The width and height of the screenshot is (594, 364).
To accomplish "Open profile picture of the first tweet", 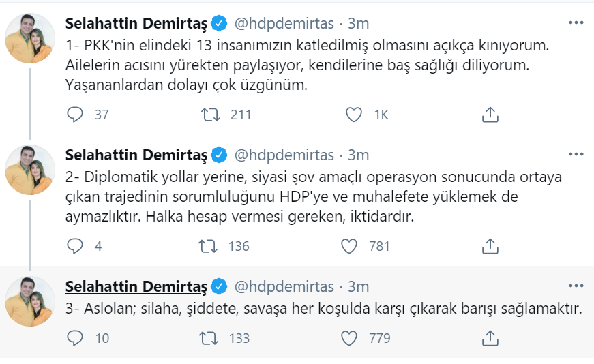I will (x=30, y=37).
